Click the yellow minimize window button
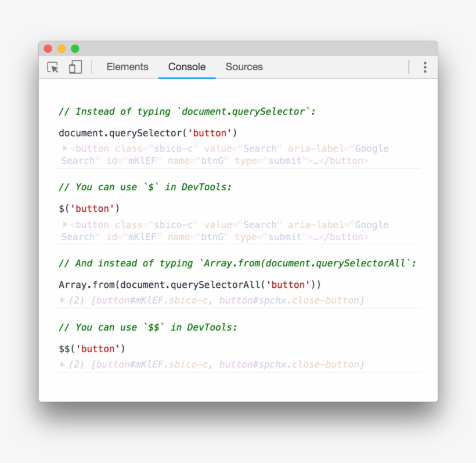The image size is (476, 463). pyautogui.click(x=62, y=49)
